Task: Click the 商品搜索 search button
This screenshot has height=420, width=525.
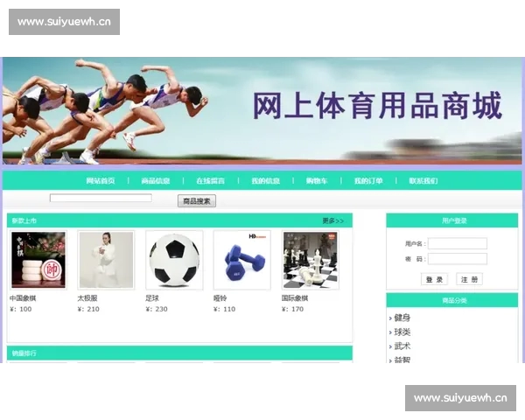Action: pyautogui.click(x=197, y=201)
